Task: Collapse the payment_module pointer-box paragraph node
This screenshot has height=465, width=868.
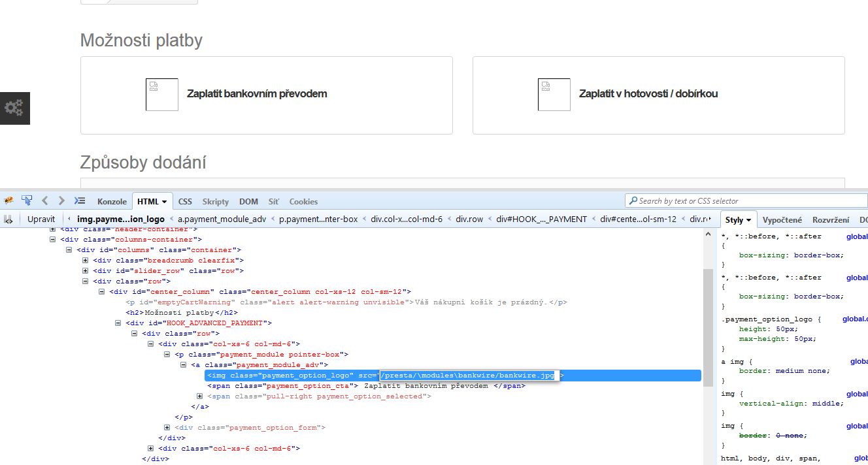Action: coord(168,355)
